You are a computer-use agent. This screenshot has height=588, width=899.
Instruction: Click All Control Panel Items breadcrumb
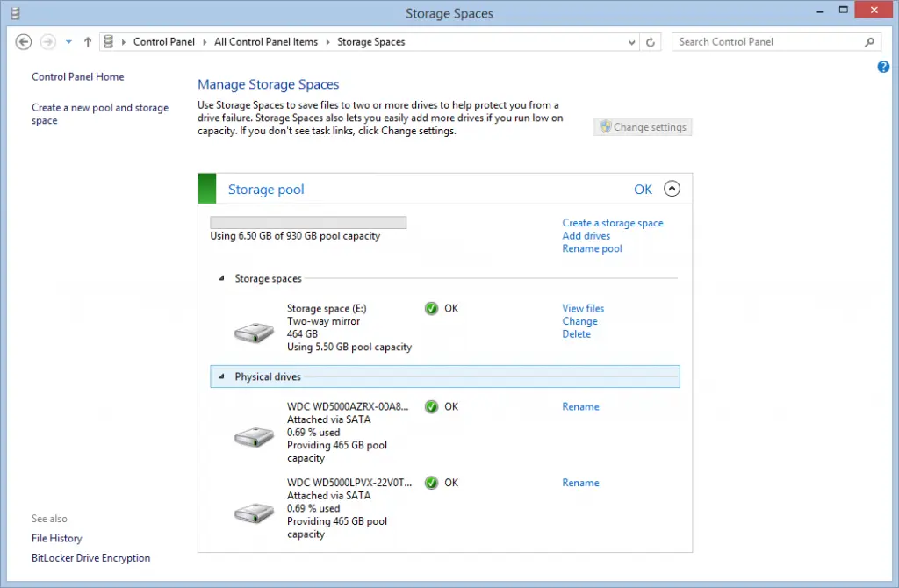click(x=266, y=42)
